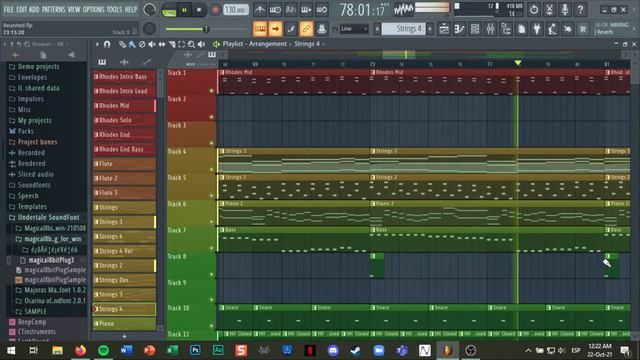Open Photoshop from the taskbar

click(x=195, y=350)
